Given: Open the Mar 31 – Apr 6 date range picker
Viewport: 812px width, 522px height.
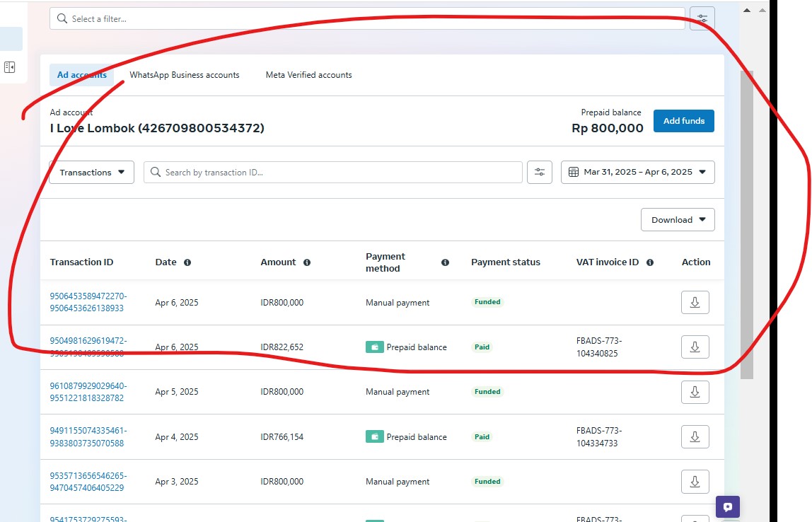Looking at the screenshot, I should point(637,172).
